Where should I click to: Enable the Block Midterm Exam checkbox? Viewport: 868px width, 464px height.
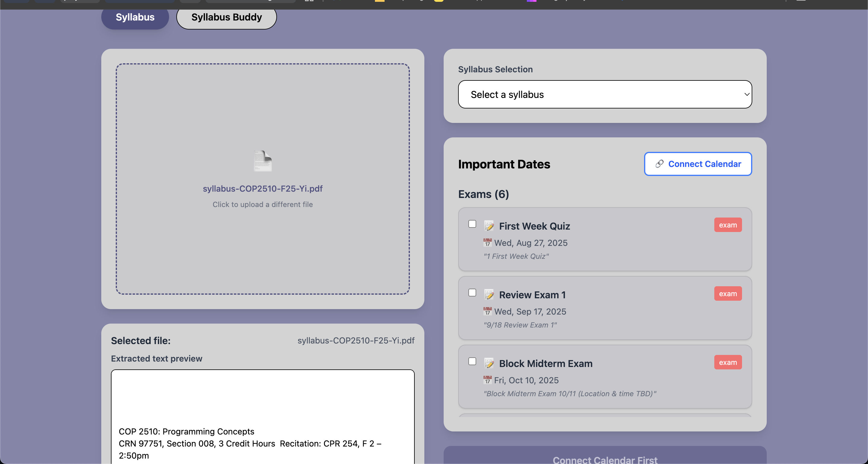[x=472, y=361]
